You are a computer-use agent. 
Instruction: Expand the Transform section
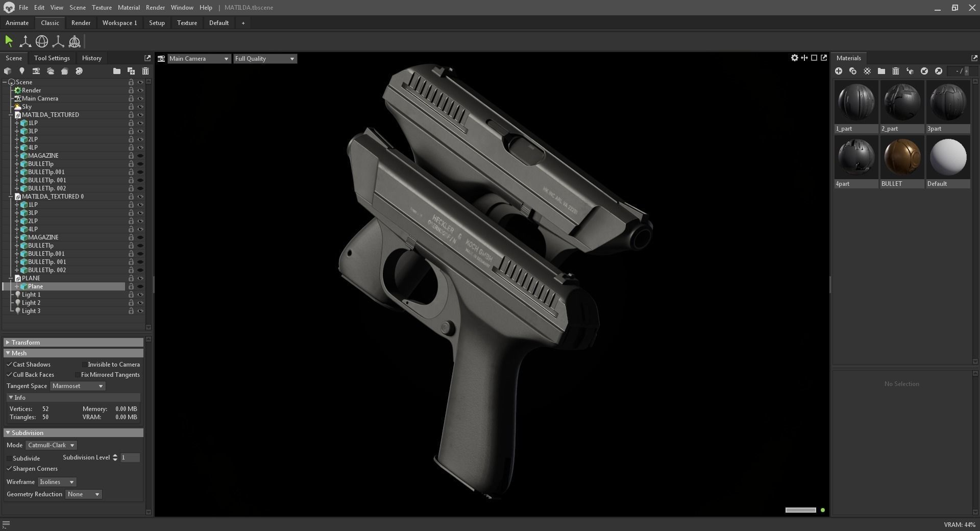(x=73, y=343)
